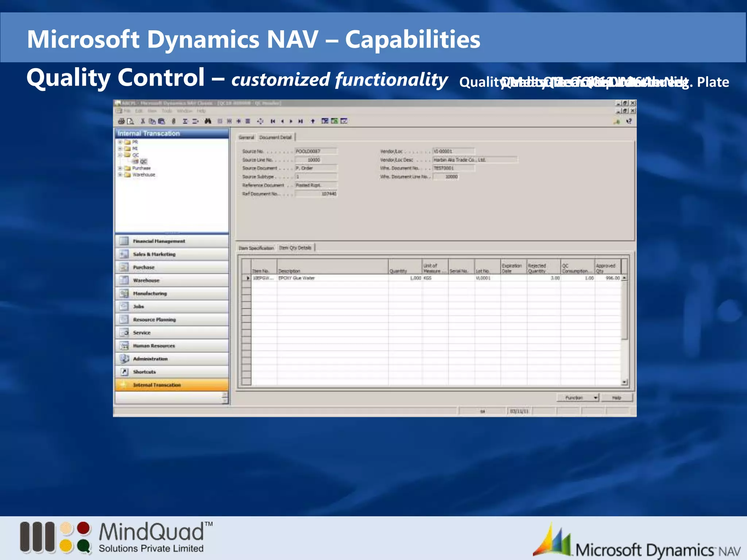Go to first record arrow icon
747x560 pixels.
(272, 121)
